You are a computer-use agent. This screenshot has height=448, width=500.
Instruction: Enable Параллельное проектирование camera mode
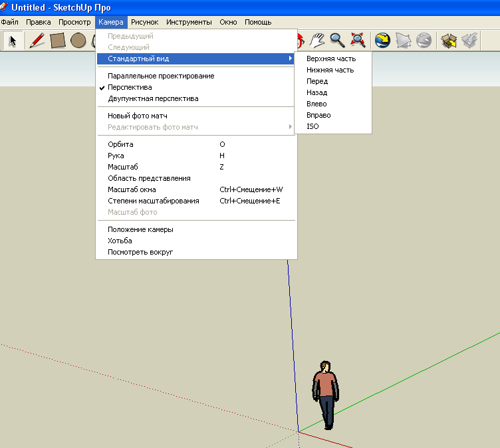point(161,76)
